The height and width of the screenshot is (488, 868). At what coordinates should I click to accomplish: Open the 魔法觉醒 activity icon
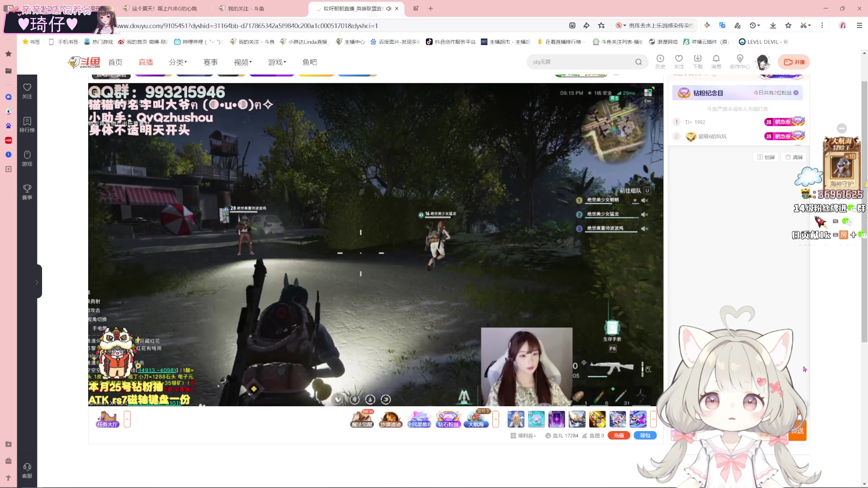click(x=362, y=419)
